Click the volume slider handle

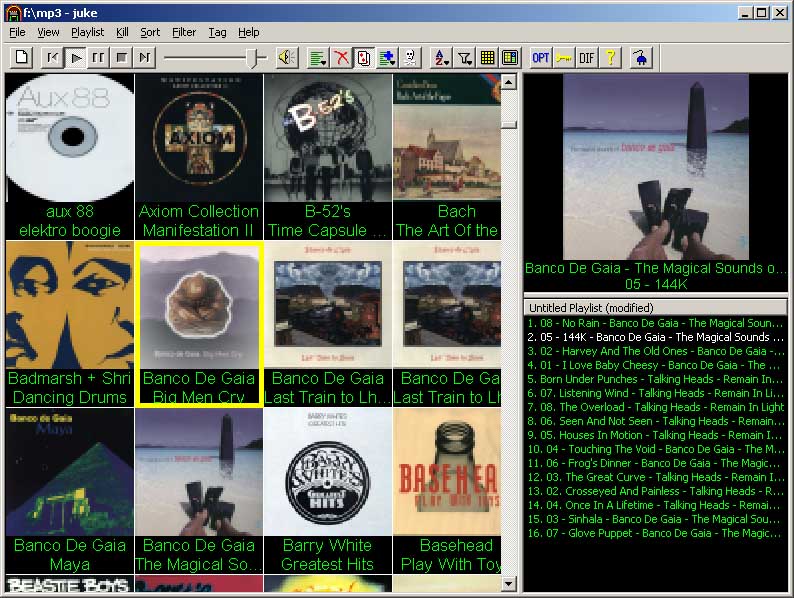256,58
